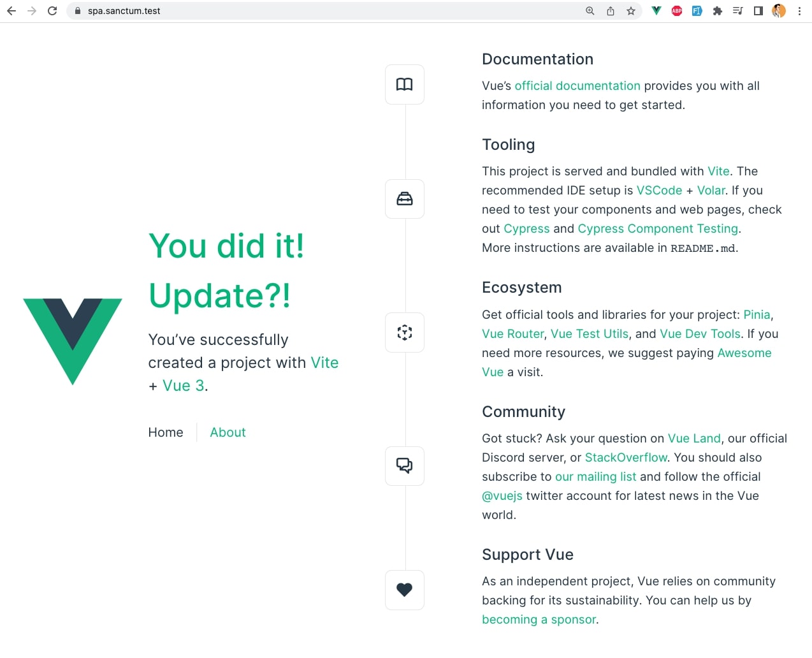
Task: Go to the Home nav link
Action: pos(166,432)
